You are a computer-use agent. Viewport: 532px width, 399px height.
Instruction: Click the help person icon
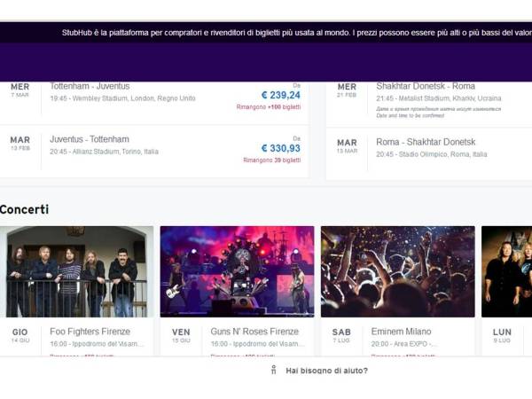pyautogui.click(x=274, y=370)
